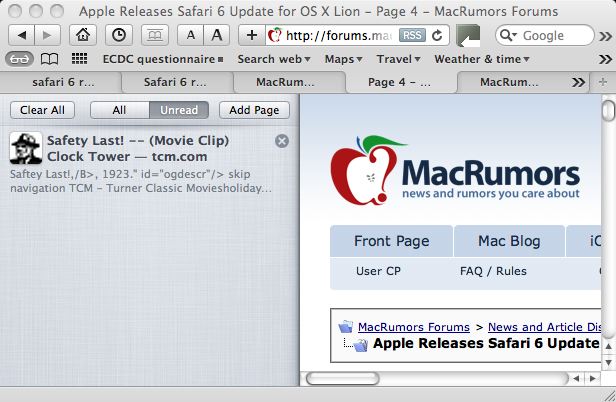
Task: Click the vertical scrollbar thumb
Action: click(608, 111)
